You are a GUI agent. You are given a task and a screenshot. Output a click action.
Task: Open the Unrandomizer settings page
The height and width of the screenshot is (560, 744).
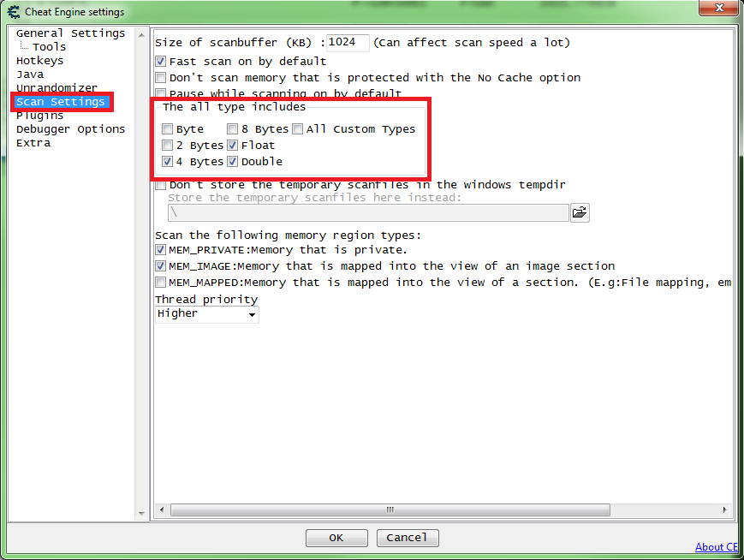pos(57,88)
